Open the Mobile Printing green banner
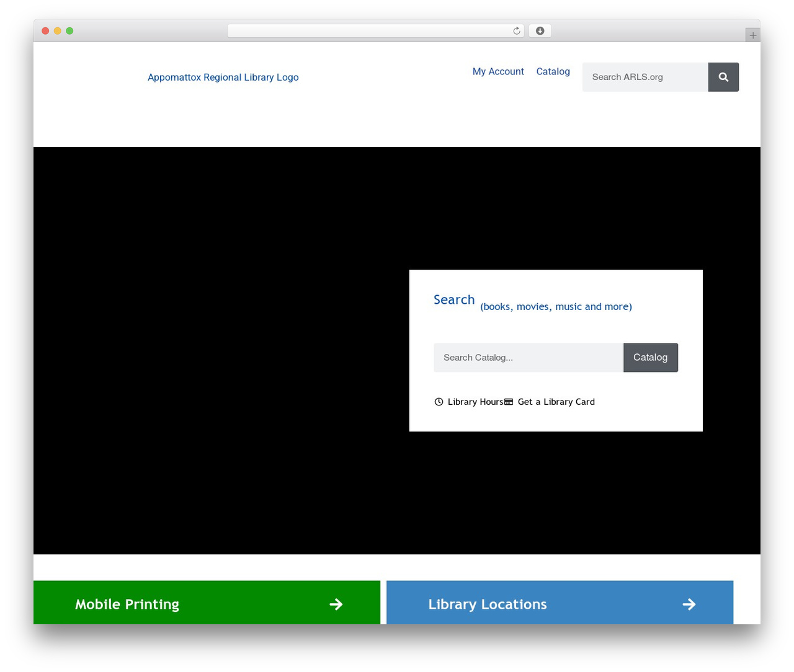The image size is (794, 672). [207, 603]
